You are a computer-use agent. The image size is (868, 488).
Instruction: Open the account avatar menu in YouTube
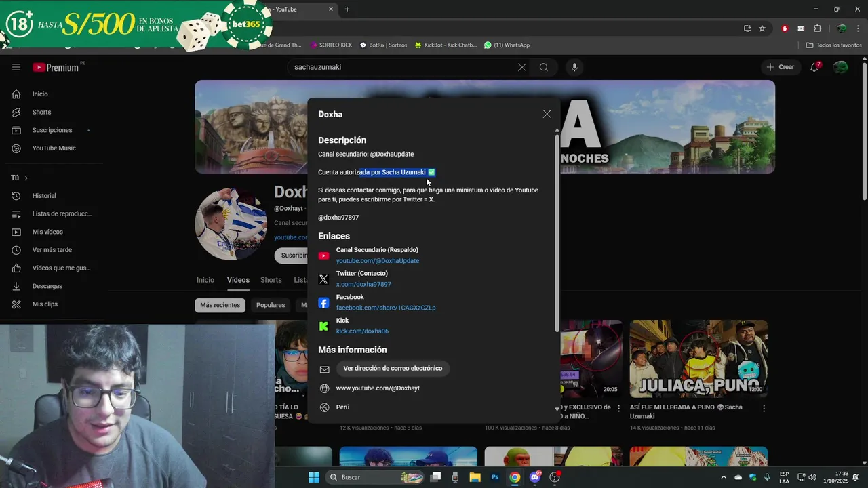[841, 67]
